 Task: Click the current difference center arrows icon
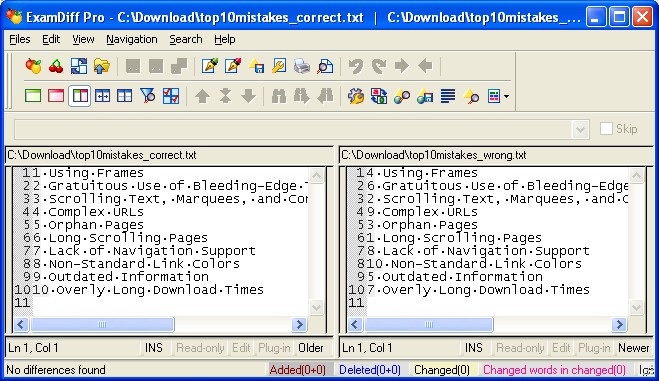pyautogui.click(x=225, y=96)
